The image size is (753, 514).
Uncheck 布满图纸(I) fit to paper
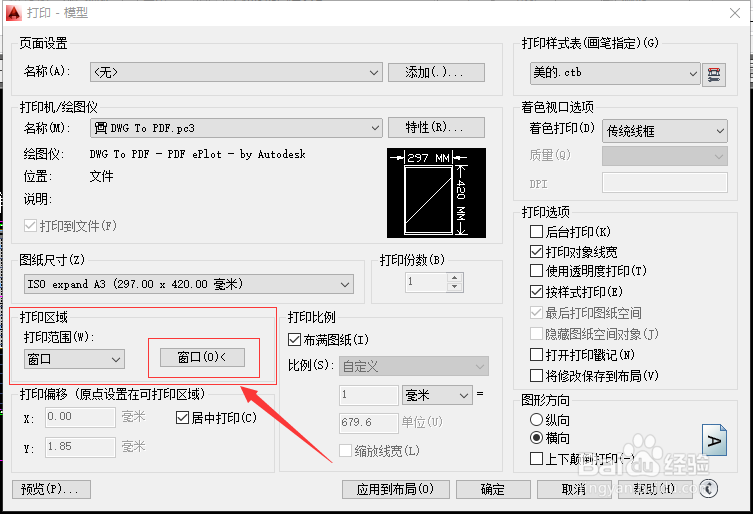coord(294,340)
